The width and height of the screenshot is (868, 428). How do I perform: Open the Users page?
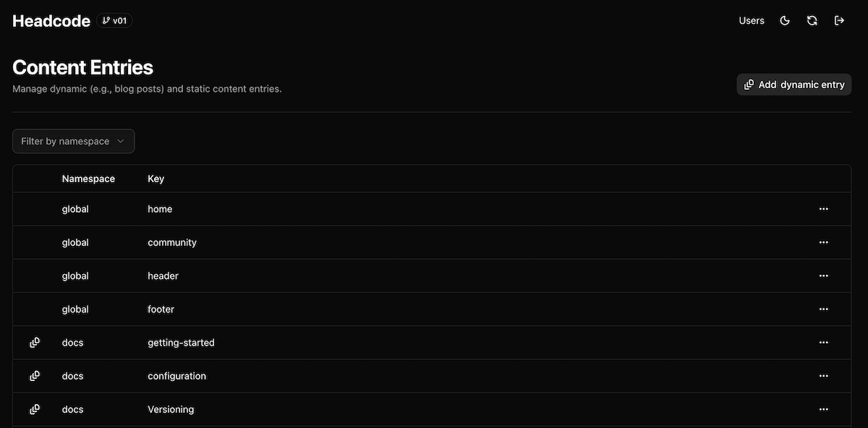[x=752, y=21]
